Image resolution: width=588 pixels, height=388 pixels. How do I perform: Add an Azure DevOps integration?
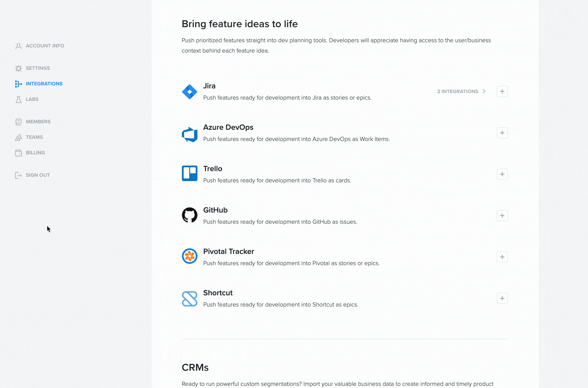(x=502, y=133)
